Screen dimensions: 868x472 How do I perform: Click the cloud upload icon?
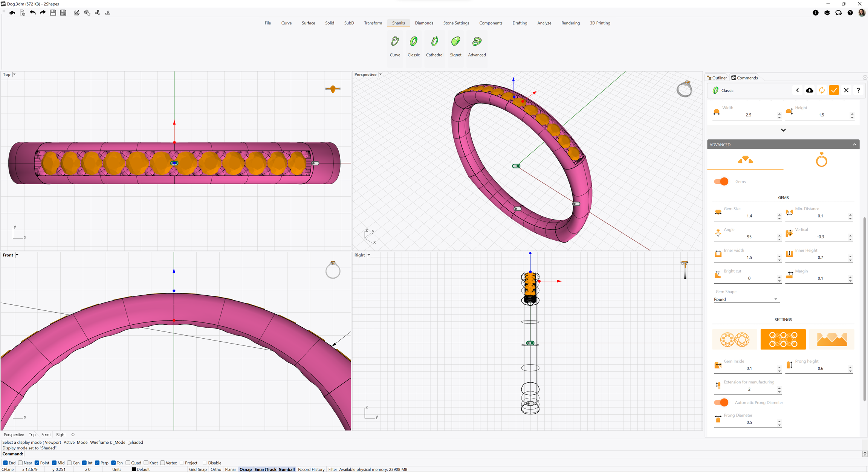(x=809, y=90)
